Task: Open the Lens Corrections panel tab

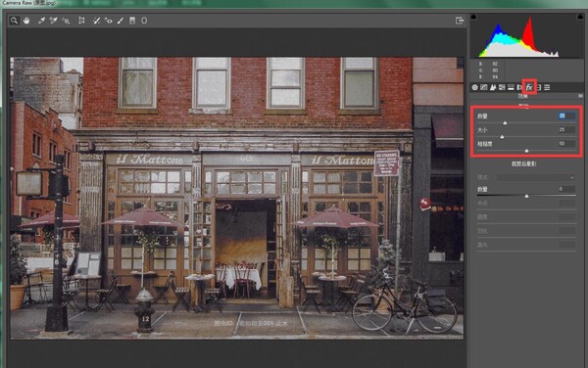Action: [x=519, y=87]
